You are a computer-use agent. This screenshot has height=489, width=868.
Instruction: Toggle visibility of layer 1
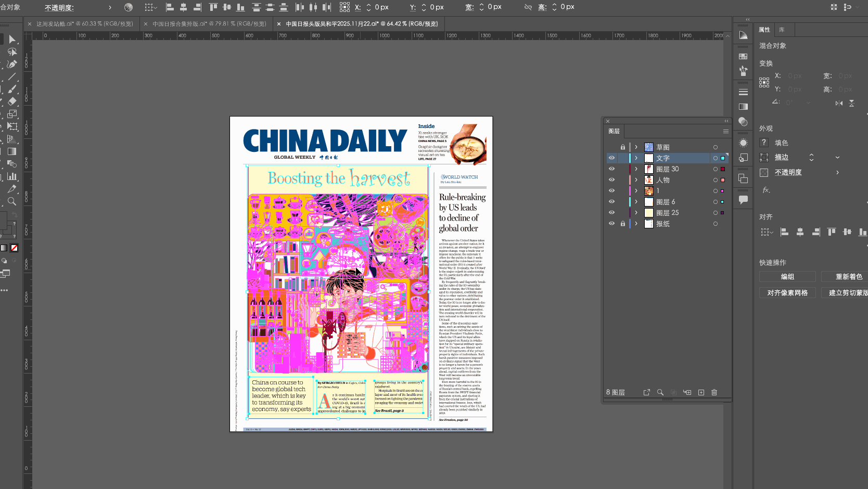611,190
